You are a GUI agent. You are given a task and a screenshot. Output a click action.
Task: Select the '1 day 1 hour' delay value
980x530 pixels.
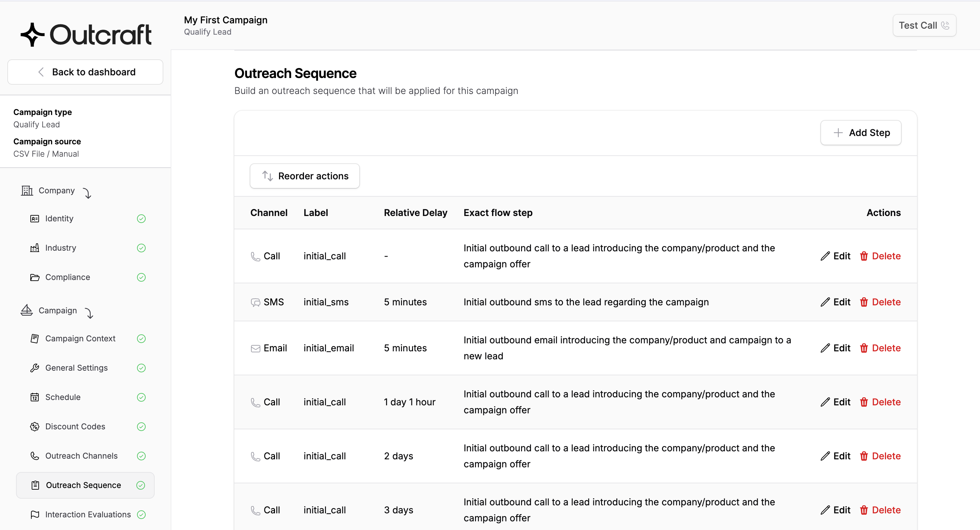(x=410, y=402)
